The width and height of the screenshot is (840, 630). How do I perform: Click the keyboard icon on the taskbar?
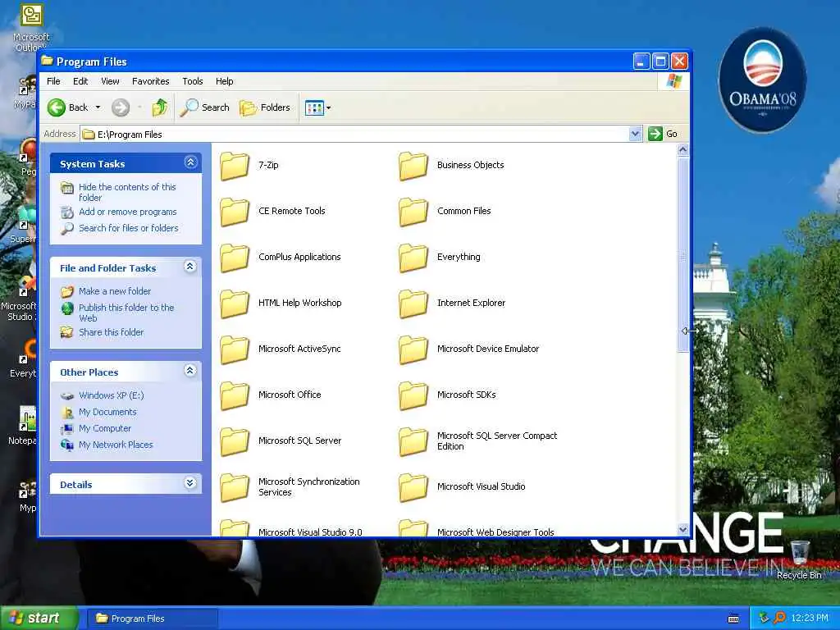[733, 619]
